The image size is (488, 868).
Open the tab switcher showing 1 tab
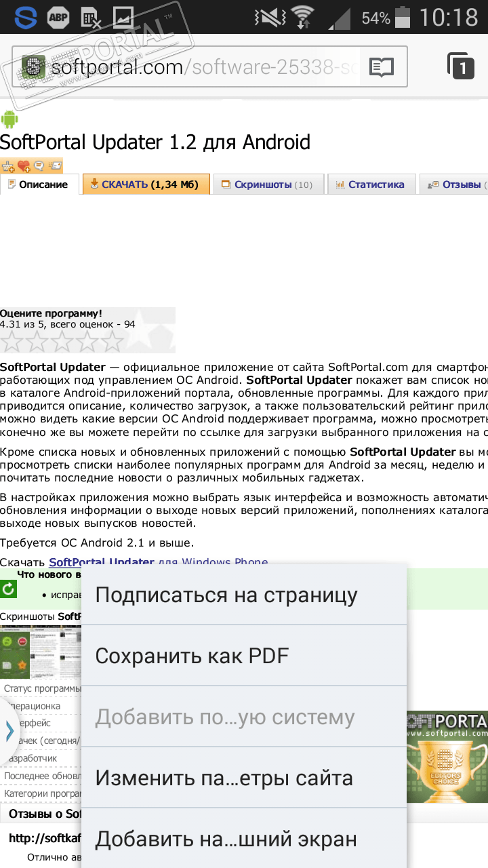tap(460, 66)
